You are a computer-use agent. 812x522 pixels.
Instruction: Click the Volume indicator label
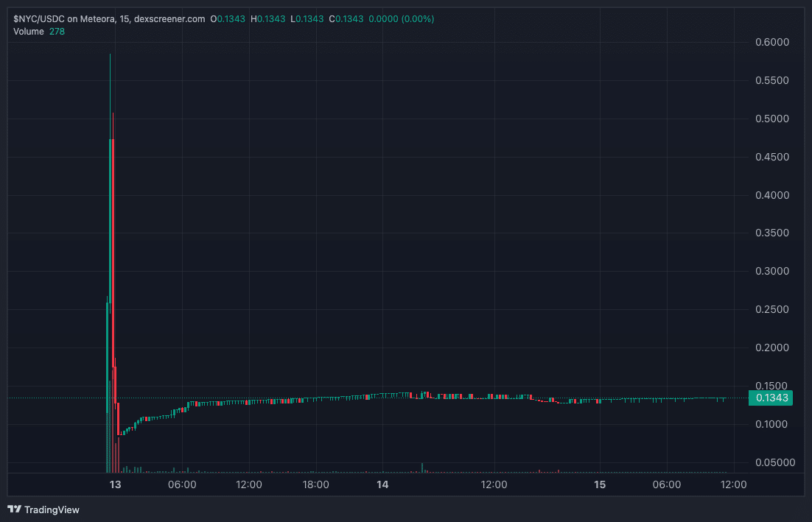click(x=29, y=32)
